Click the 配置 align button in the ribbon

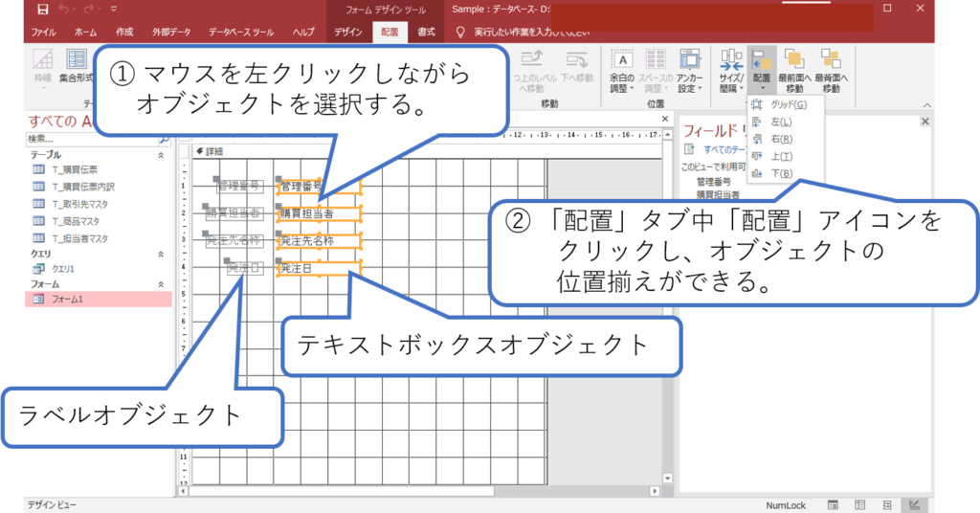pyautogui.click(x=761, y=70)
